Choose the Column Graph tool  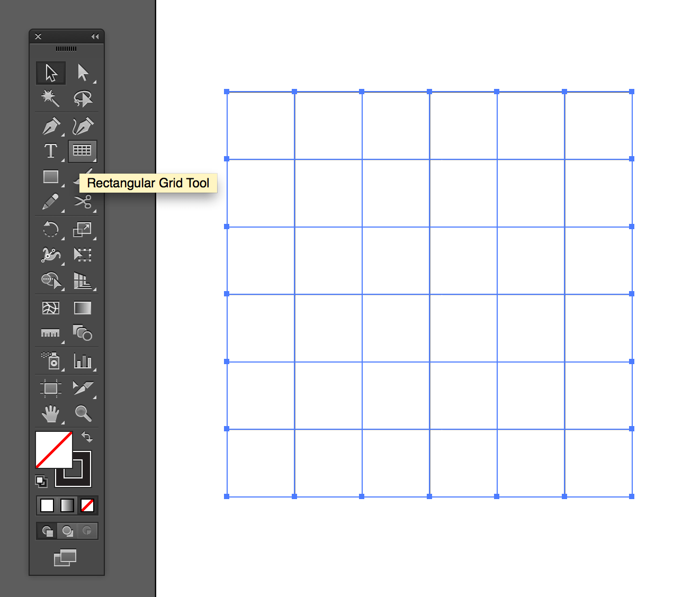click(x=83, y=361)
